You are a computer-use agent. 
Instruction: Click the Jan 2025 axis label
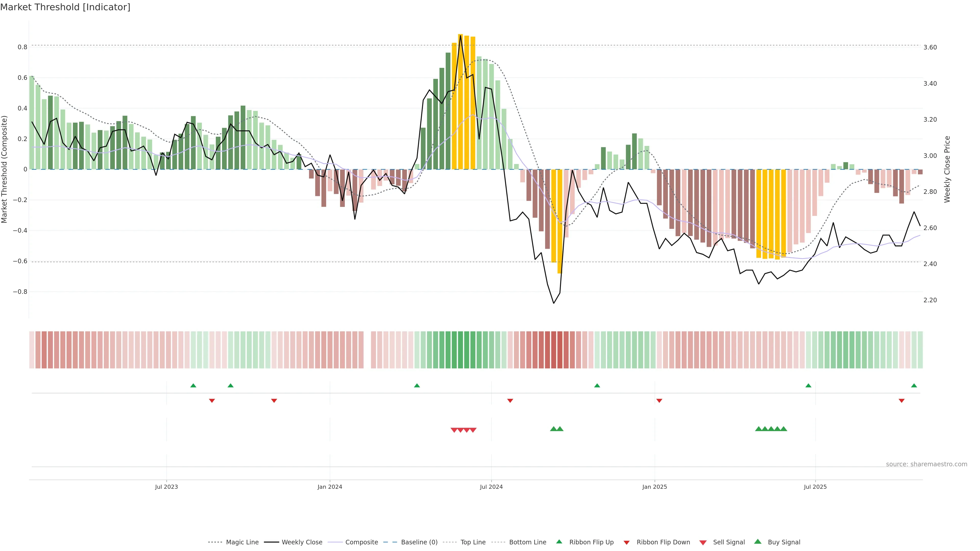[654, 487]
